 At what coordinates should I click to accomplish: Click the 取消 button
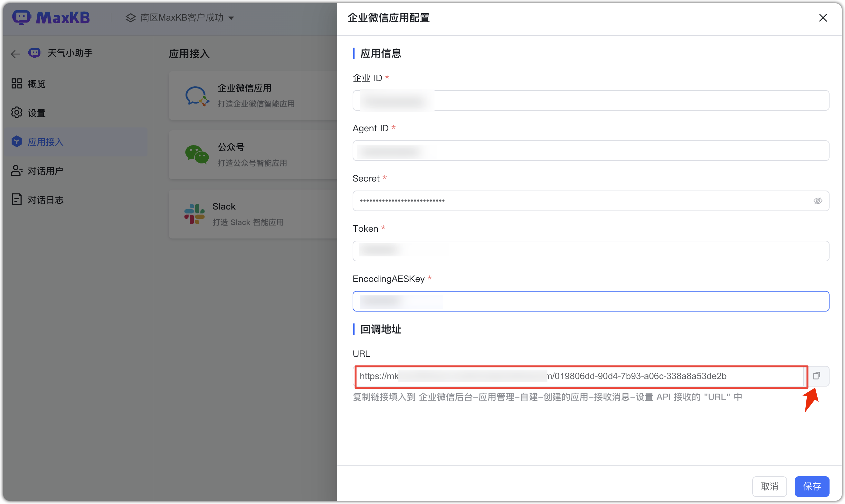(x=769, y=486)
